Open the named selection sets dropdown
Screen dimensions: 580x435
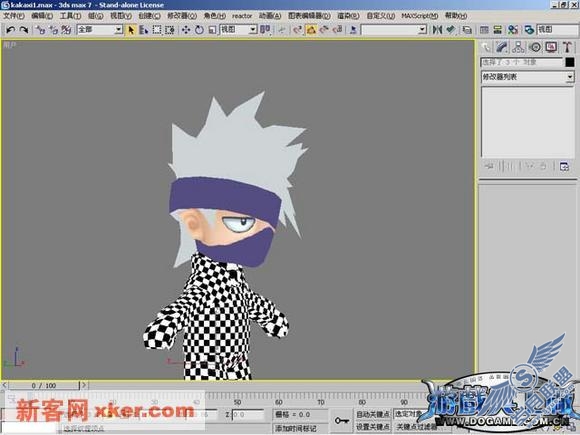[x=394, y=30]
